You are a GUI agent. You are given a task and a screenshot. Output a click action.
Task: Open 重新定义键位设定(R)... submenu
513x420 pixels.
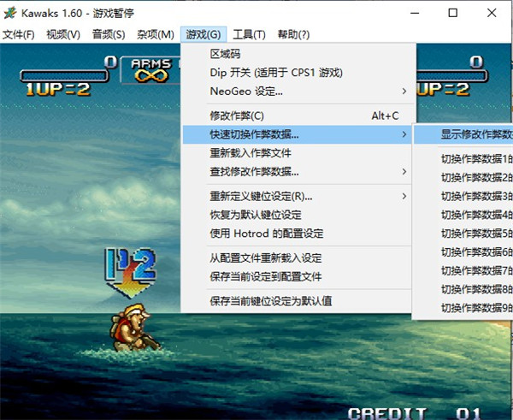[297, 196]
